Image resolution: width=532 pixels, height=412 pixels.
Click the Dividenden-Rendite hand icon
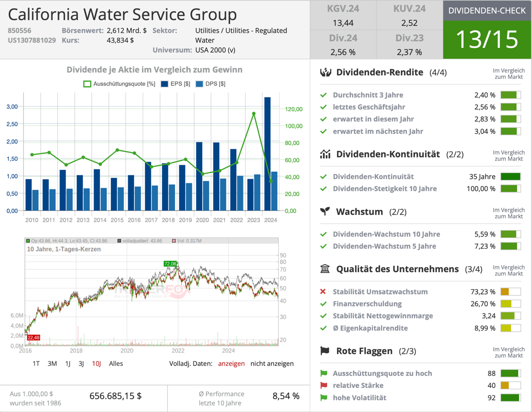325,72
